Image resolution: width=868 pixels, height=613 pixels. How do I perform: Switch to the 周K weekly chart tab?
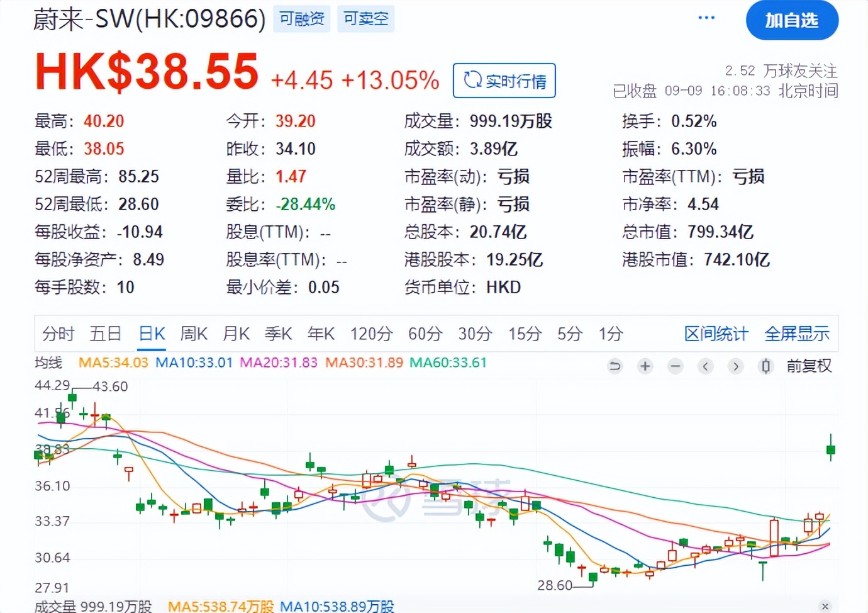pyautogui.click(x=194, y=334)
